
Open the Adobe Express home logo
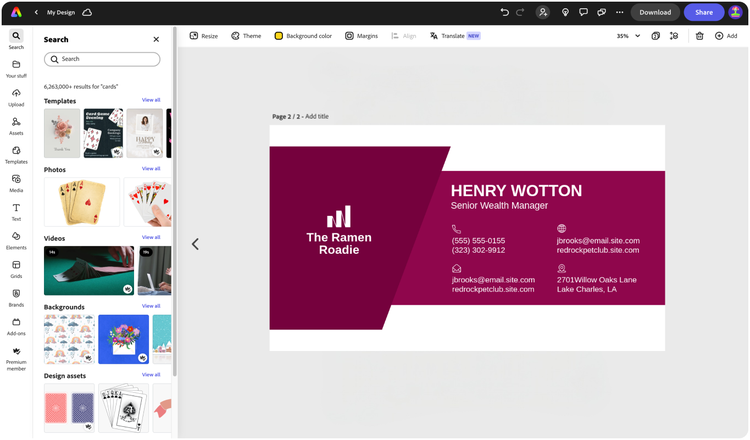pyautogui.click(x=16, y=12)
